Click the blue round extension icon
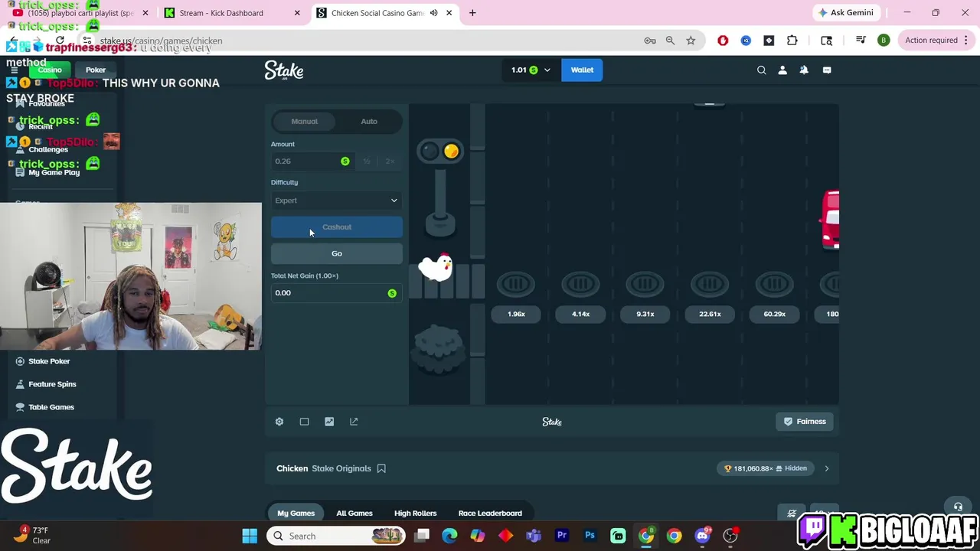The image size is (980, 551). pos(746,41)
